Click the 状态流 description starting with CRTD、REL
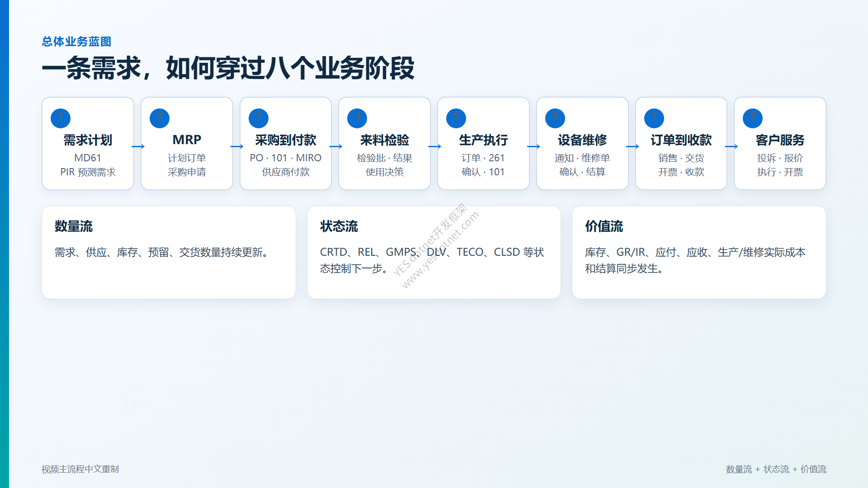 click(432, 260)
